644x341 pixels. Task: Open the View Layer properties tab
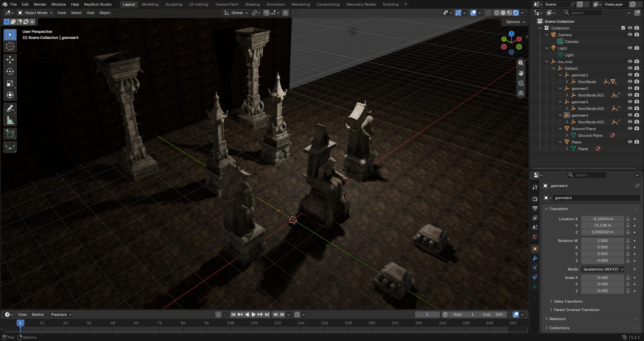(535, 218)
